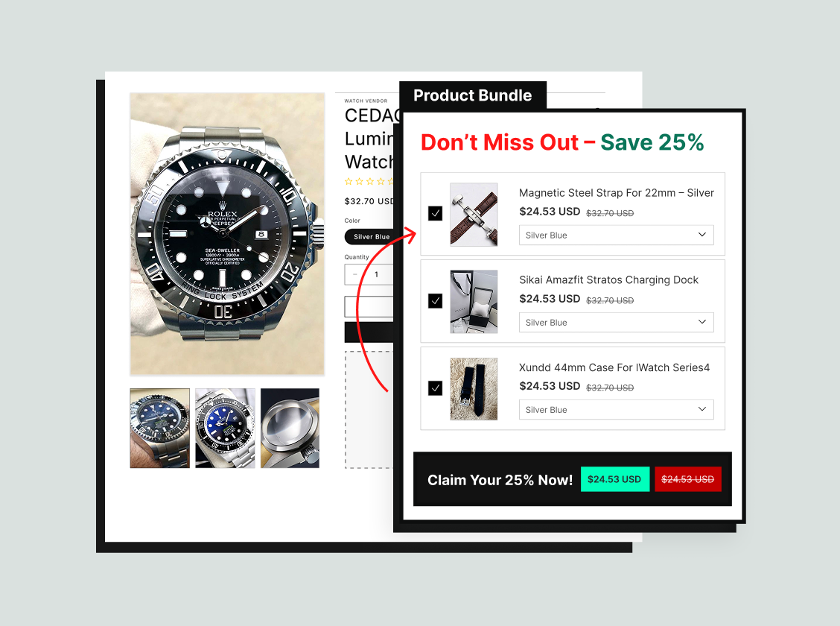Uncheck the Magnetic Steel Strap bundle checkbox
Screen dimensions: 840x626
tap(435, 213)
